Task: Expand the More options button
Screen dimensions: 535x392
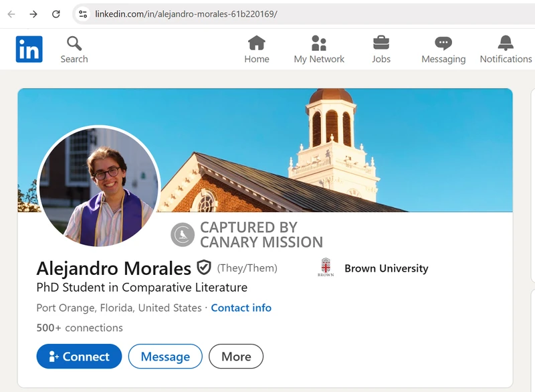Action: point(236,356)
